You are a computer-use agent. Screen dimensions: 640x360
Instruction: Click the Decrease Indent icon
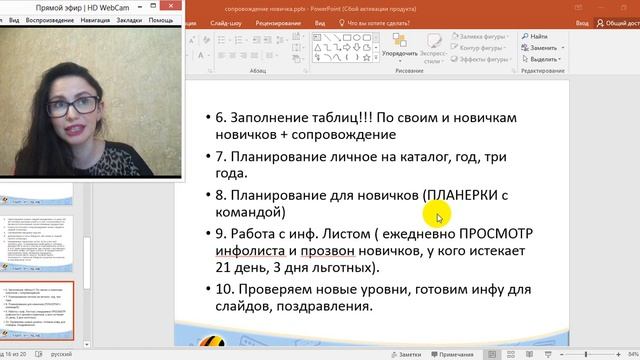point(256,40)
